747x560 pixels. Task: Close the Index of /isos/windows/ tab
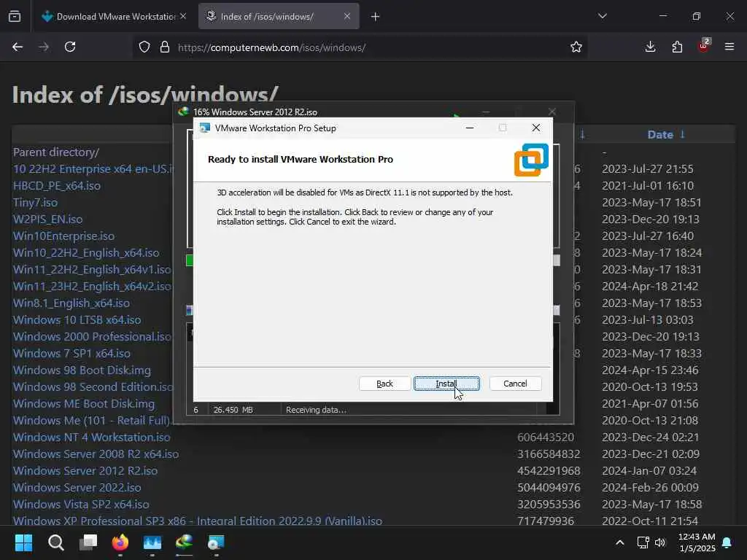pyautogui.click(x=347, y=16)
